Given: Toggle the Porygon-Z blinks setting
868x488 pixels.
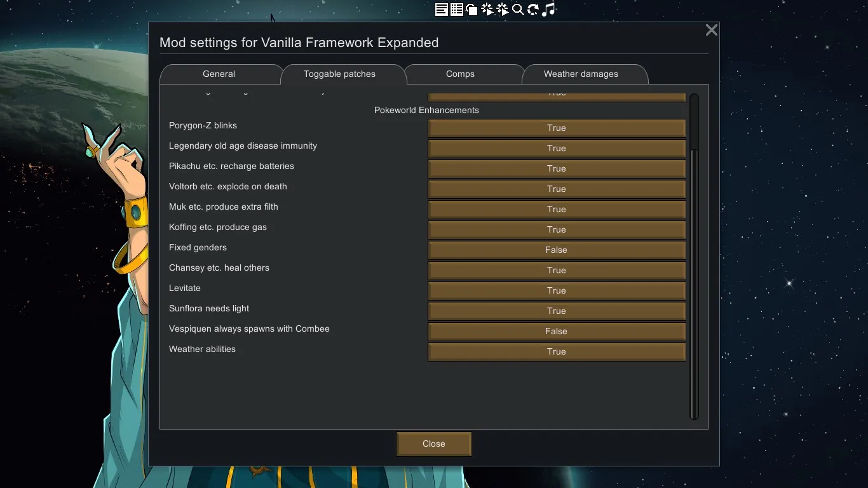Looking at the screenshot, I should point(556,128).
